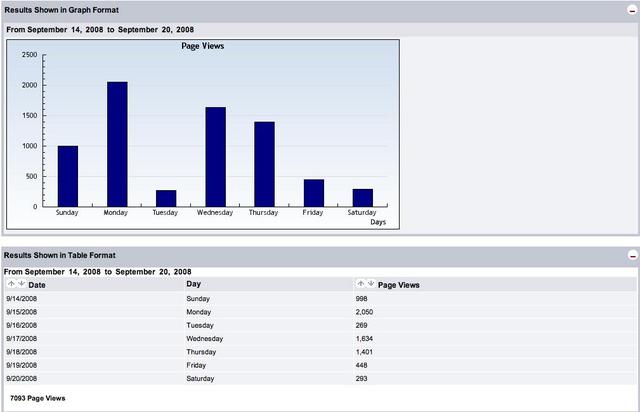Click the 2,050 page views value
Screen dimensions: 640x412
click(x=364, y=312)
